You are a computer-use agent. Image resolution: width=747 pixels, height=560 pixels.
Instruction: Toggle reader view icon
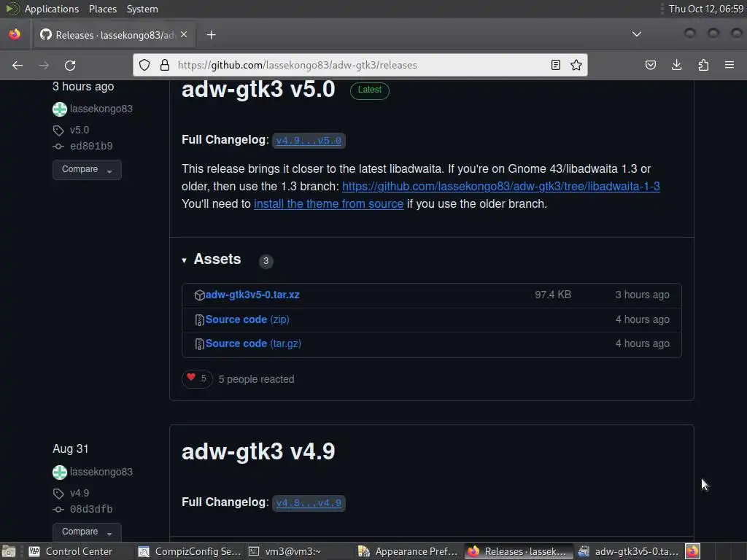[555, 65]
